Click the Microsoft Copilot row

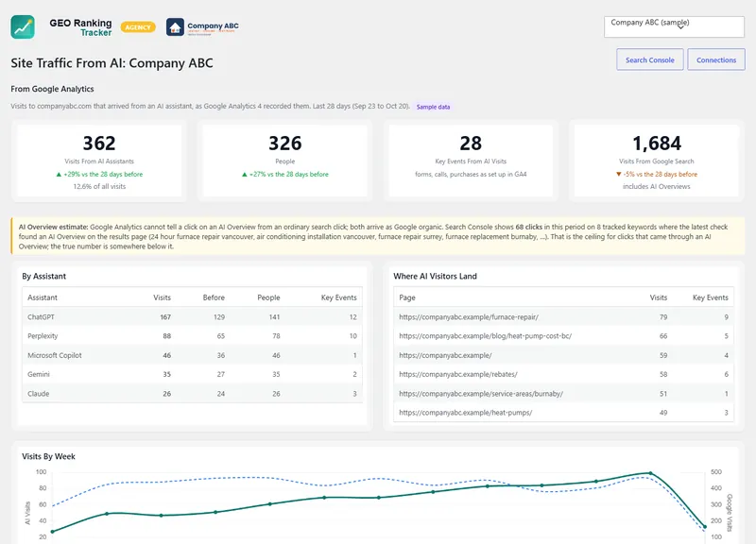[192, 355]
